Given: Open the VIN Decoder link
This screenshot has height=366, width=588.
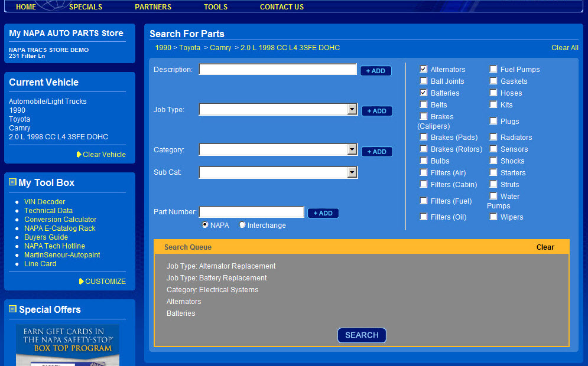Looking at the screenshot, I should 44,202.
